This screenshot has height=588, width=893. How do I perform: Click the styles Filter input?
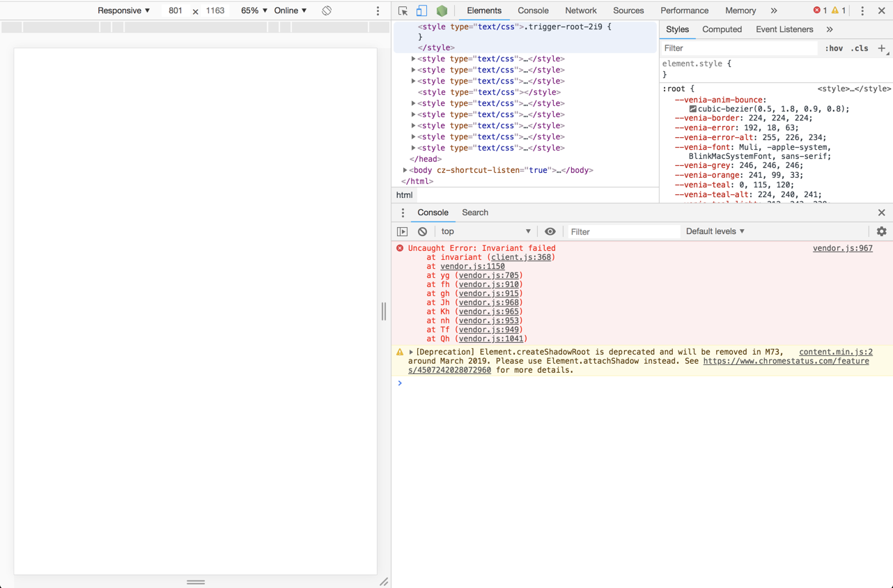(738, 48)
